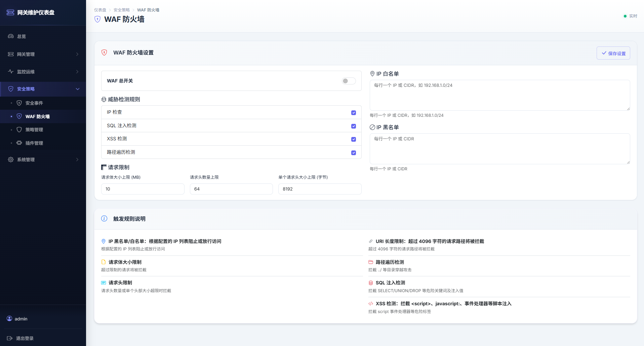Click into the IP 黑名单 textarea
Image resolution: width=644 pixels, height=346 pixels.
500,149
